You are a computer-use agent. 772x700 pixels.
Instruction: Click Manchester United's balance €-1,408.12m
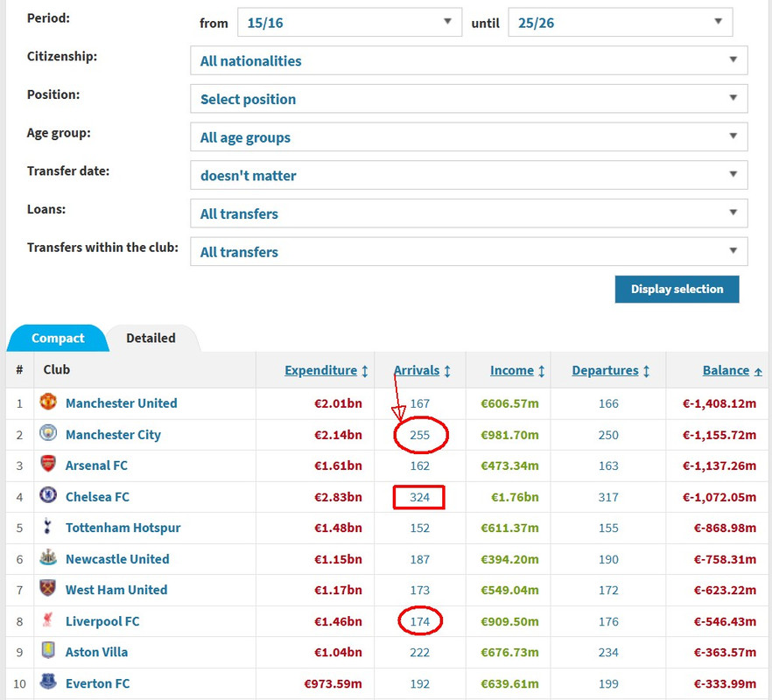tap(719, 403)
